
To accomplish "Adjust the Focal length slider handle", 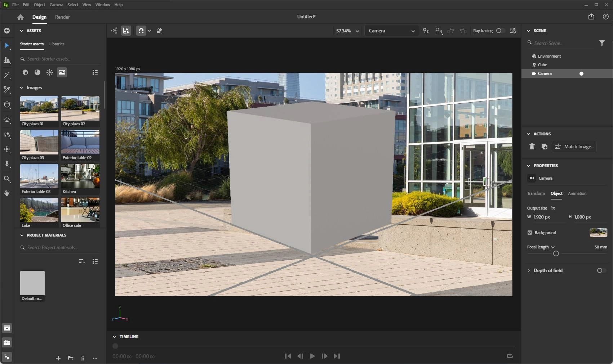I will point(556,253).
